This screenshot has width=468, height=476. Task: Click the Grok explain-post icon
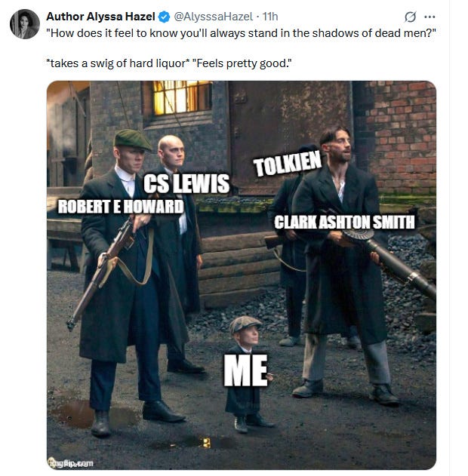tap(410, 17)
